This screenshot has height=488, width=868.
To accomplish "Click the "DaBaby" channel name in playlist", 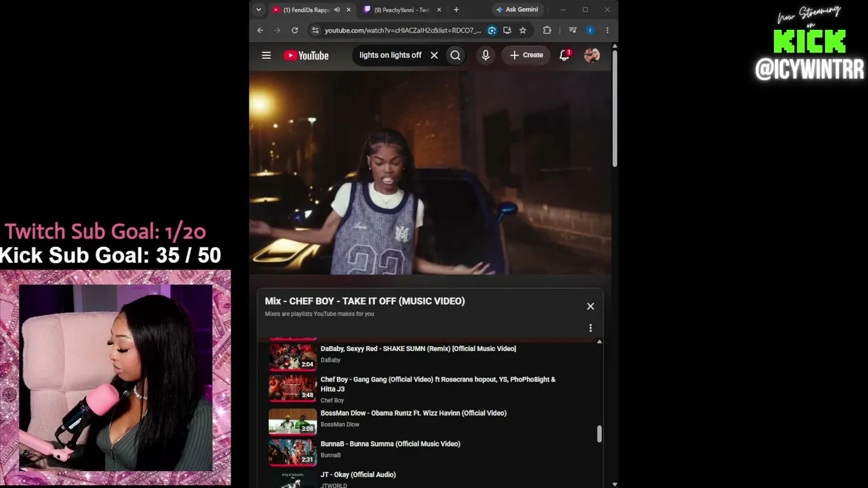I will tap(331, 361).
